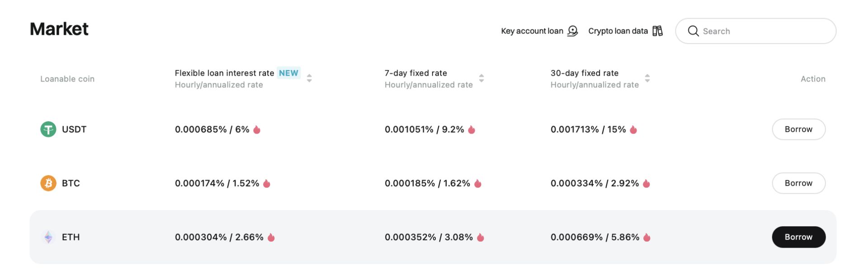Viewport: 868px width, 273px height.
Task: Sort by Flexible loan interest rate arrows
Action: point(309,78)
